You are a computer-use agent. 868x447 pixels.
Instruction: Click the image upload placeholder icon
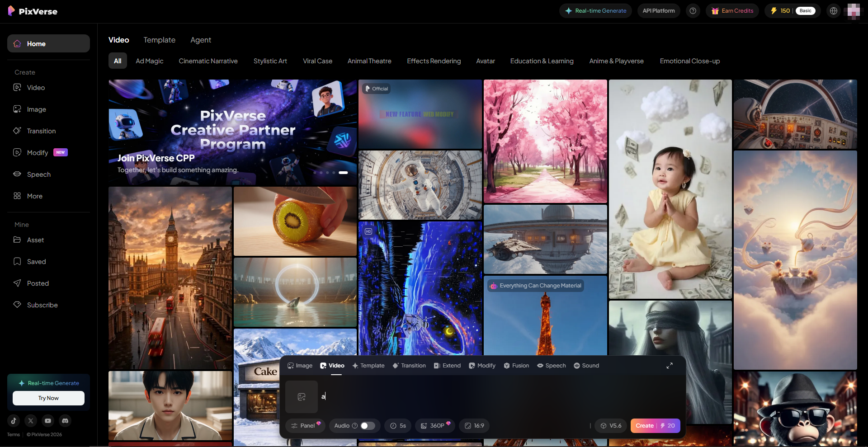[302, 397]
